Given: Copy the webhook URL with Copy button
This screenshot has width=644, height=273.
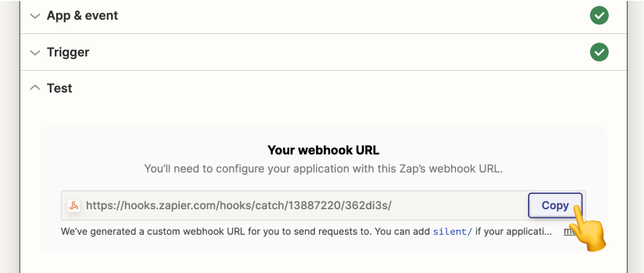Looking at the screenshot, I should (555, 205).
